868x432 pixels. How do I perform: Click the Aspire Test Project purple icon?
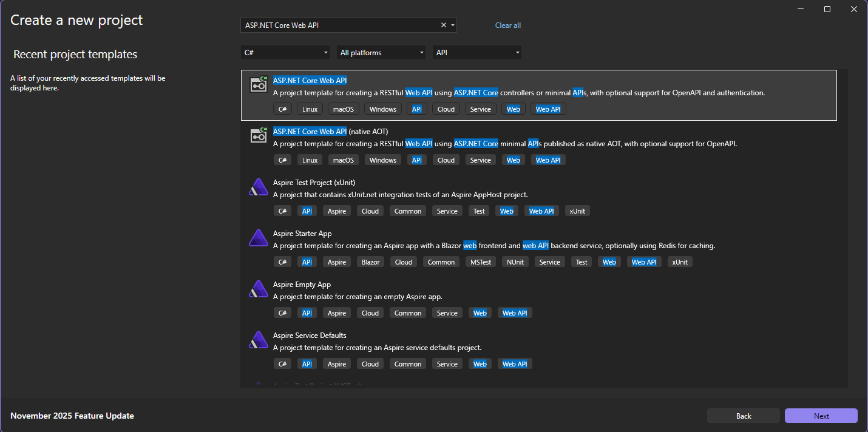[x=258, y=187]
